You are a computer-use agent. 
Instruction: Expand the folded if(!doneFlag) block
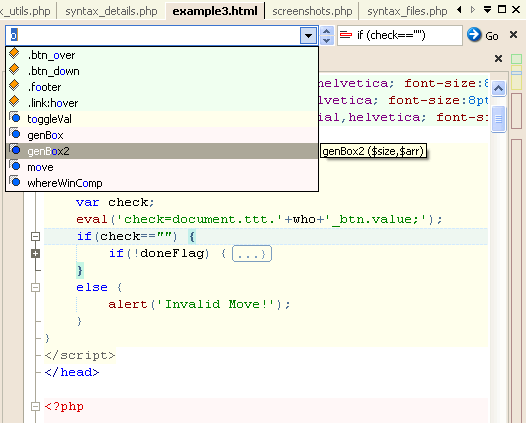35,254
